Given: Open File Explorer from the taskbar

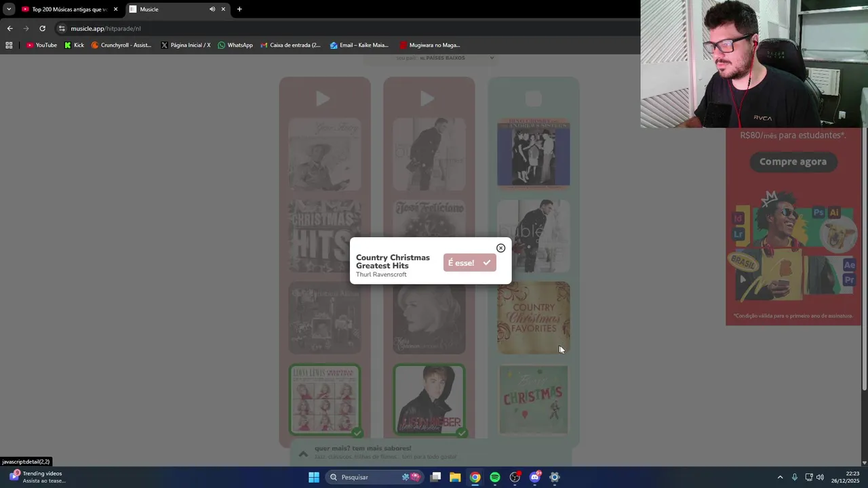Looking at the screenshot, I should [456, 477].
